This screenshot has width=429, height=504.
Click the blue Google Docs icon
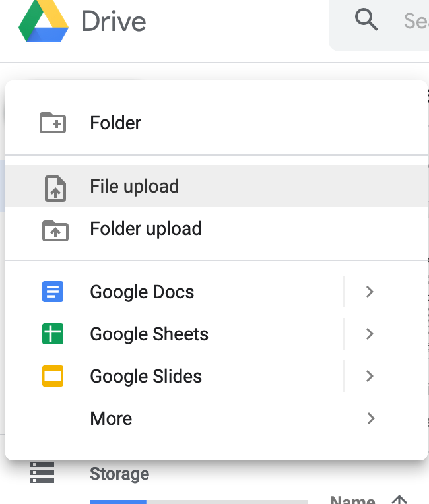pos(53,292)
